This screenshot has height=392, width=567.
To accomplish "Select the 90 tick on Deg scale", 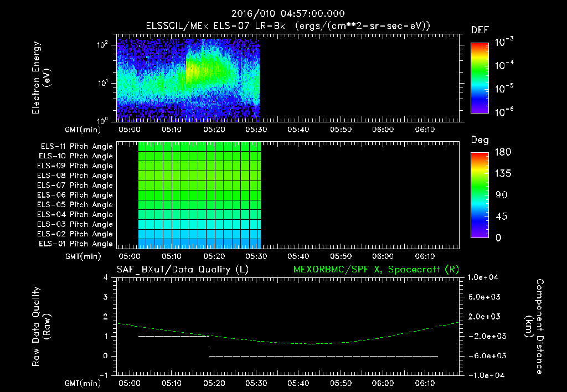I will click(502, 195).
